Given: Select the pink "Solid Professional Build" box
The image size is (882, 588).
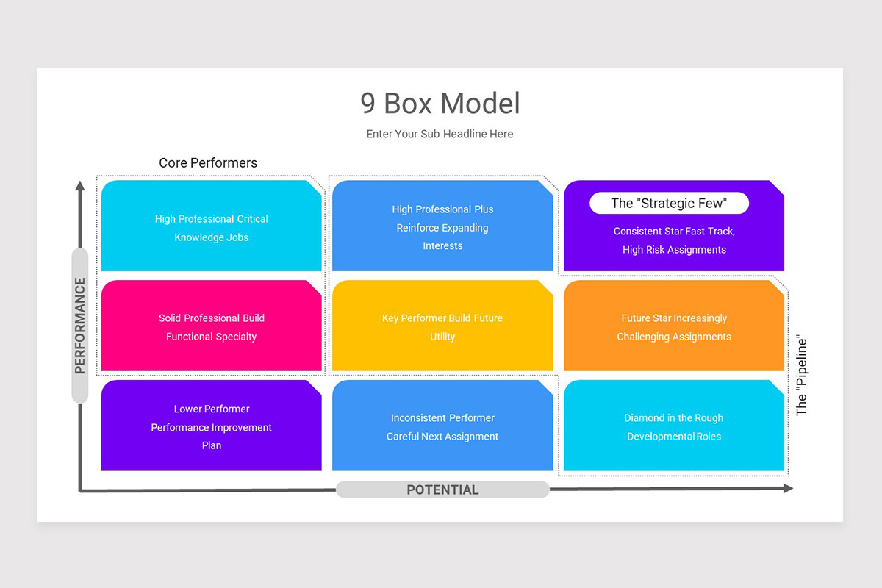Looking at the screenshot, I should click(x=211, y=327).
